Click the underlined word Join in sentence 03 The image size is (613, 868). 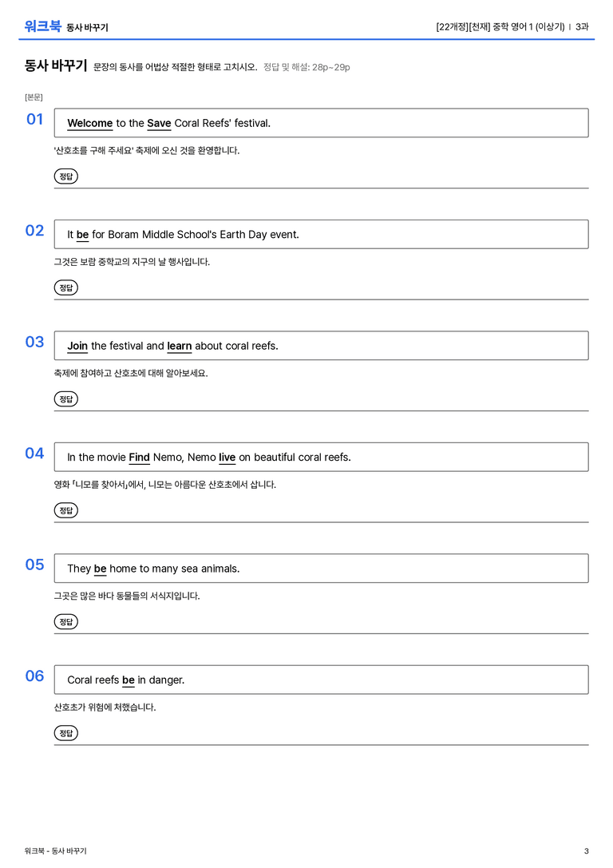point(77,346)
